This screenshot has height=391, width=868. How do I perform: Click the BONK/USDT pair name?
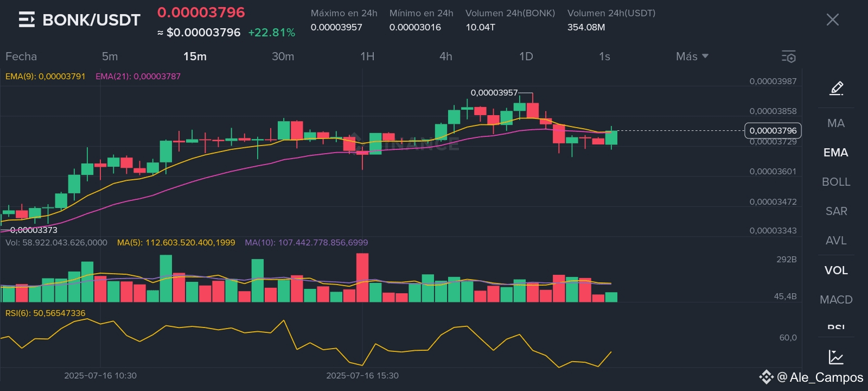pos(91,20)
